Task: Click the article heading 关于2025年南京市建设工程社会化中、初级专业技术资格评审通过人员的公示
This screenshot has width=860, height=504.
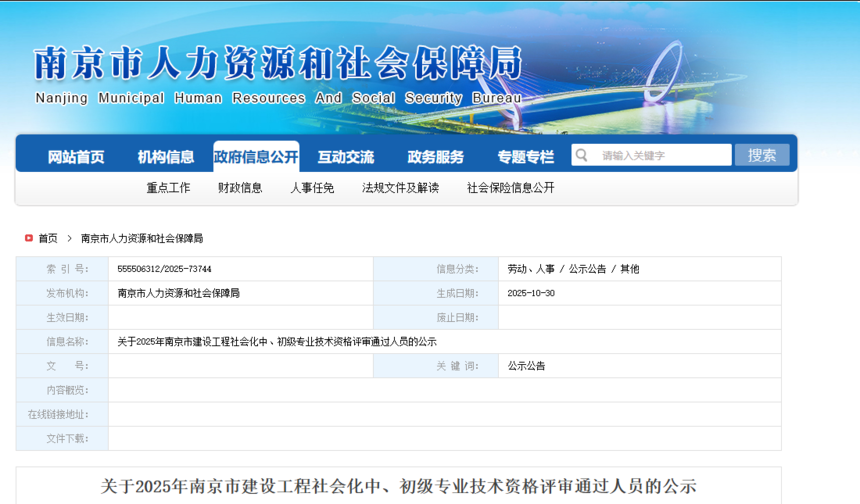Action: click(399, 486)
